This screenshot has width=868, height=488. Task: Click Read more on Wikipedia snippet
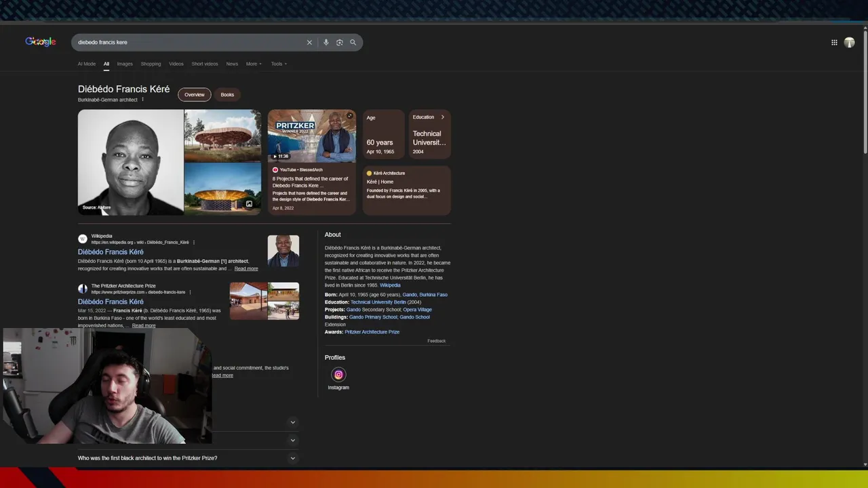246,268
